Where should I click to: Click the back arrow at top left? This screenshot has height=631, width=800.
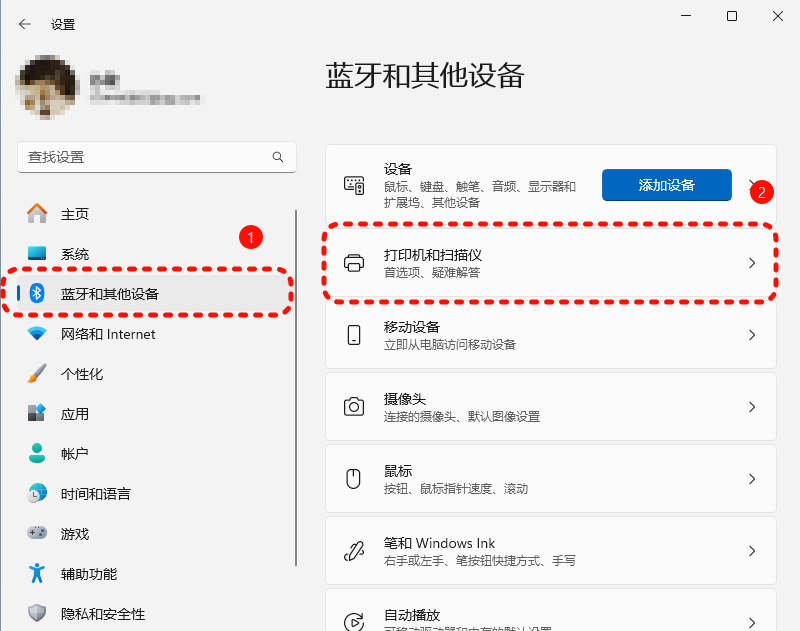[23, 23]
